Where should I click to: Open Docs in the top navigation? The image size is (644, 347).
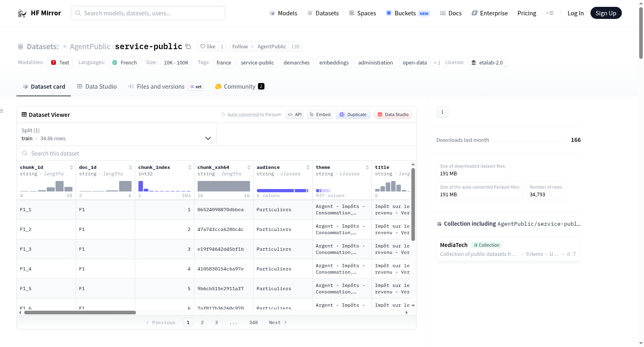tap(451, 13)
